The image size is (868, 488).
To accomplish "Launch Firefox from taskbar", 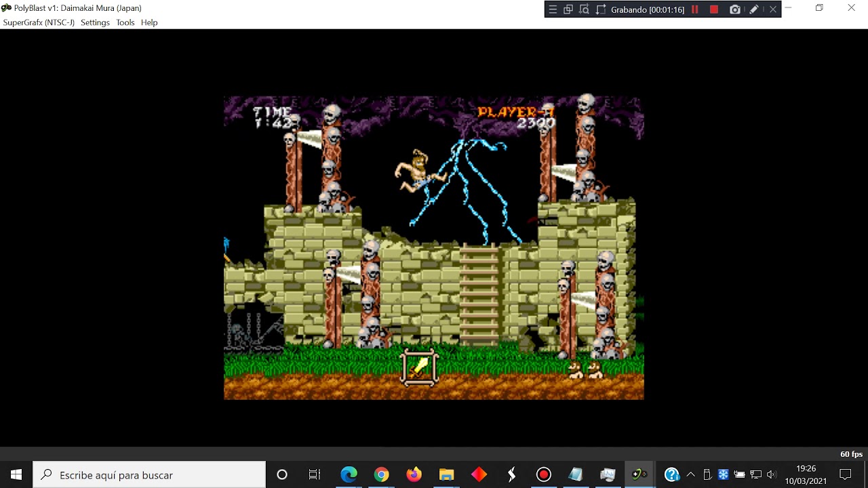I will [x=414, y=474].
